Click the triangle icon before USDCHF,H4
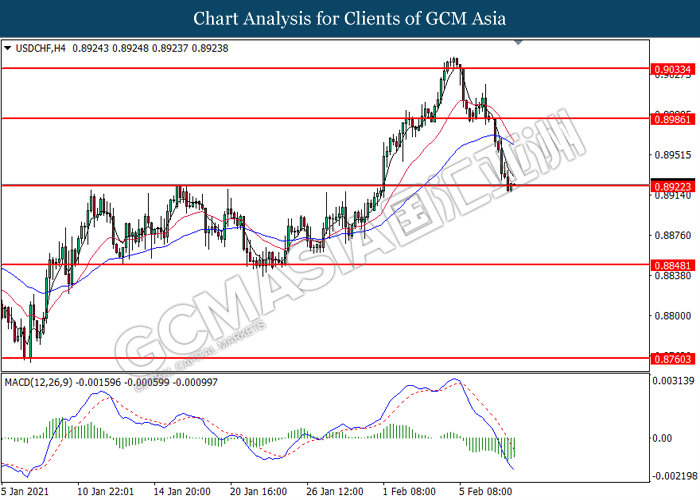The image size is (700, 500). (9, 47)
